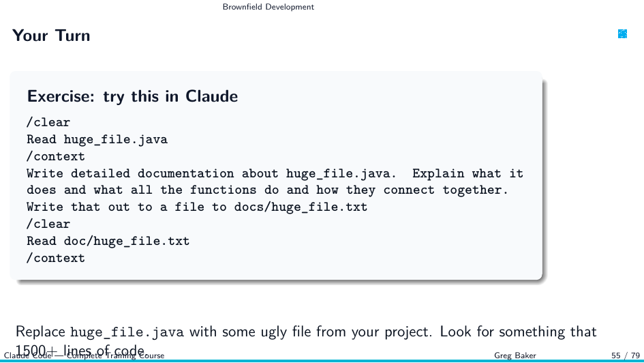The image size is (644, 363).
Task: Click the 'does and what all the functions' line
Action: (x=267, y=190)
